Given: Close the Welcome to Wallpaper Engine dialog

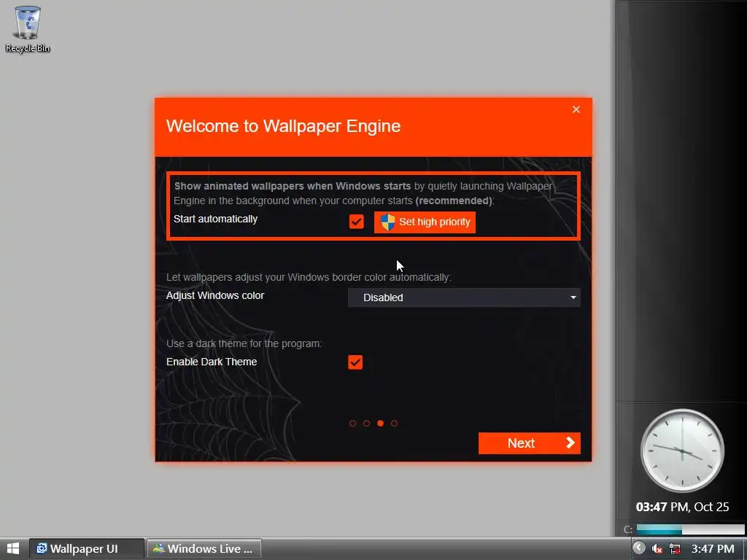Looking at the screenshot, I should 576,109.
